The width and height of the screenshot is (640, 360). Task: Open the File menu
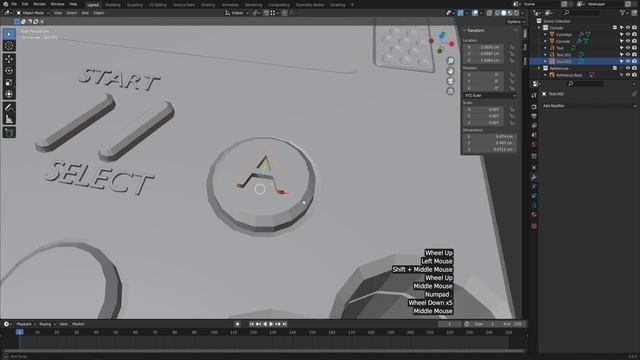(14, 4)
